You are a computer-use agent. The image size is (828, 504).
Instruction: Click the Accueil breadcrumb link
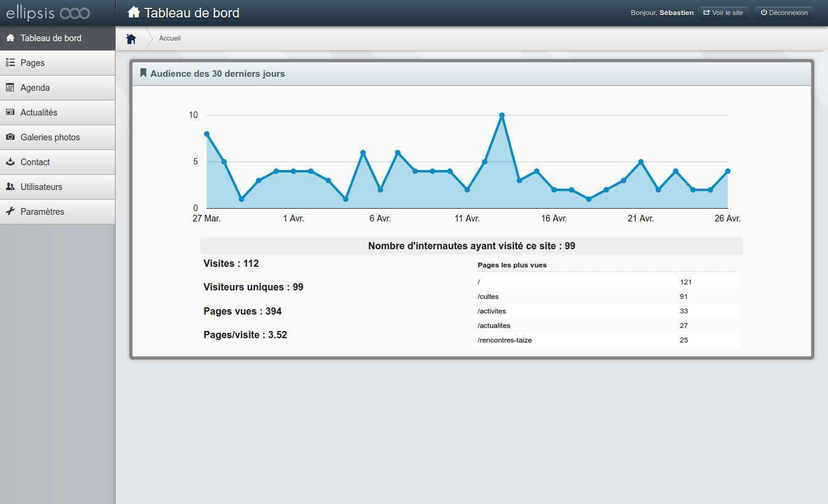(x=169, y=39)
